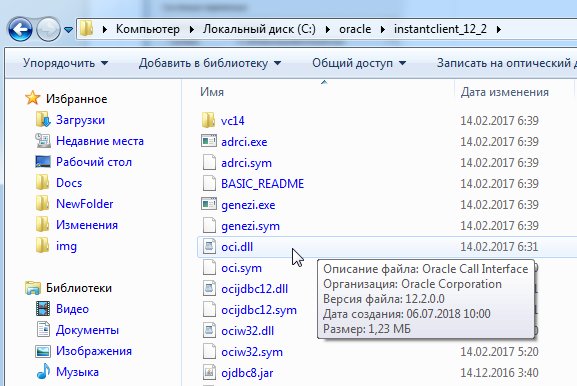
Task: Select the ojdbc8.jar archive icon
Action: (209, 372)
